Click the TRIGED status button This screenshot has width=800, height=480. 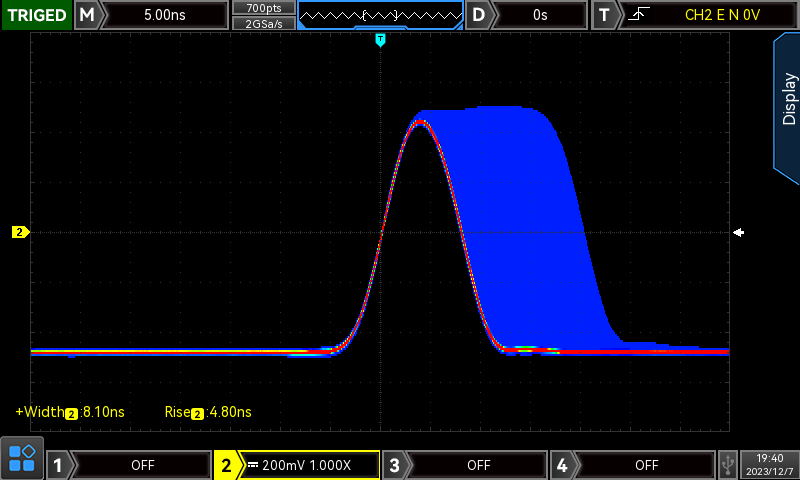point(36,15)
